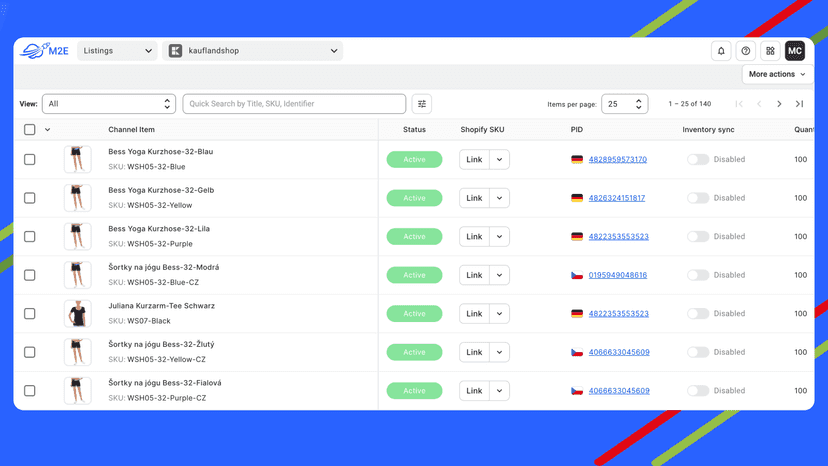Go to the previous page arrow
The height and width of the screenshot is (466, 828).
coord(759,104)
